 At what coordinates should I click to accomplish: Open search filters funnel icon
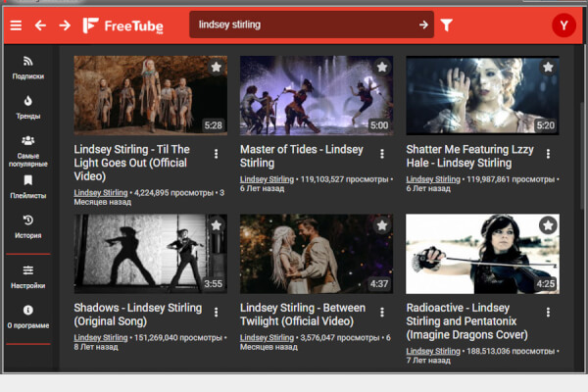click(446, 25)
